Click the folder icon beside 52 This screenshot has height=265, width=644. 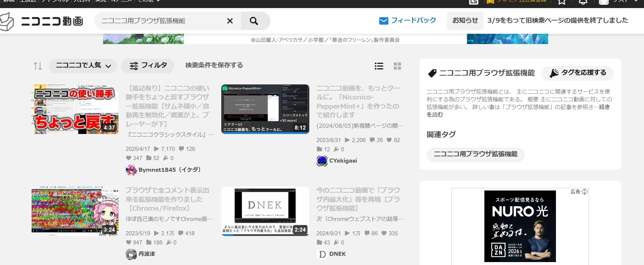pos(149,158)
